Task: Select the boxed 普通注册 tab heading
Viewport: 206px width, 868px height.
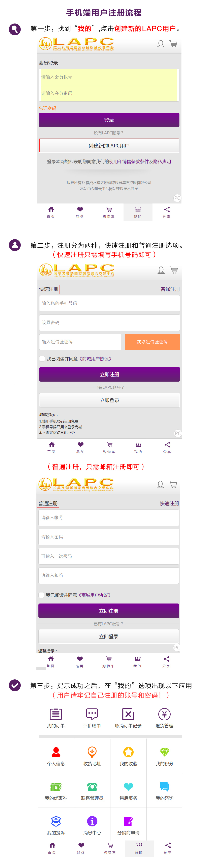Action: [x=48, y=503]
